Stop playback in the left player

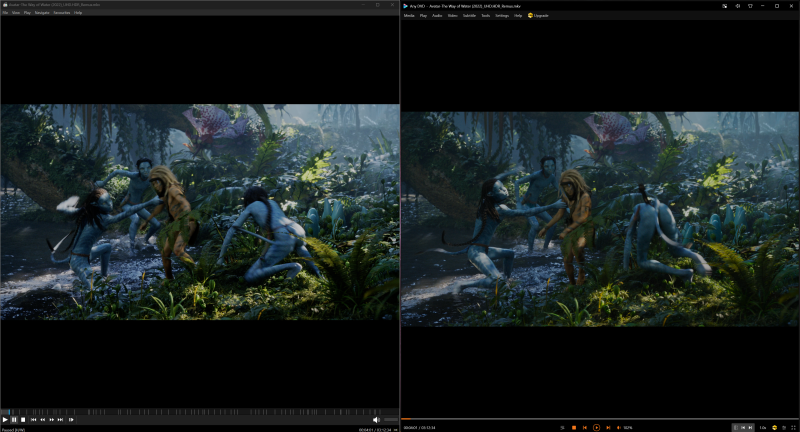tap(23, 420)
